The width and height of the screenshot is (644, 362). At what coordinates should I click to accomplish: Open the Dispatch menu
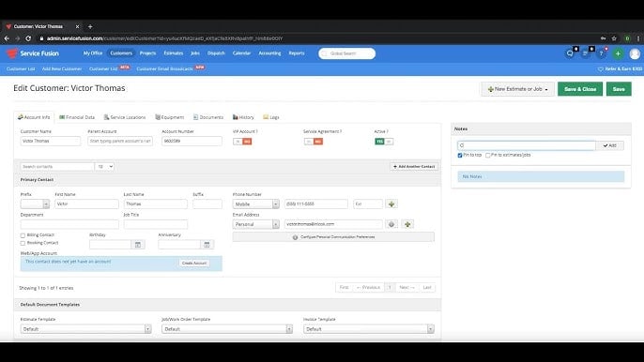click(216, 53)
